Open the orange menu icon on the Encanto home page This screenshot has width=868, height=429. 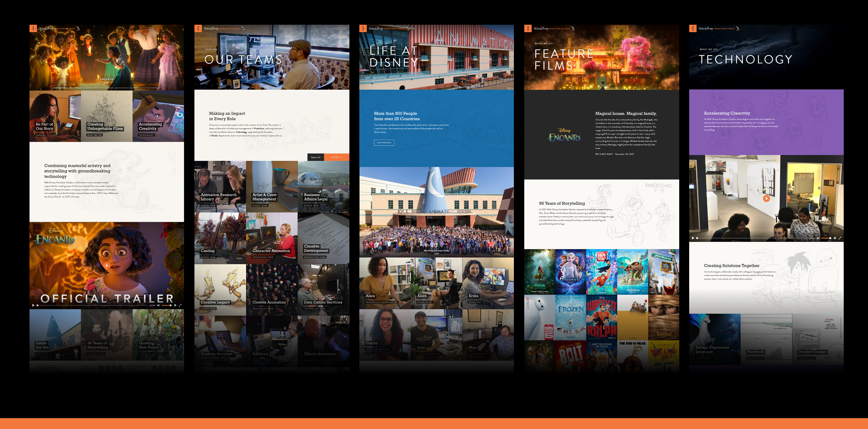coord(33,29)
